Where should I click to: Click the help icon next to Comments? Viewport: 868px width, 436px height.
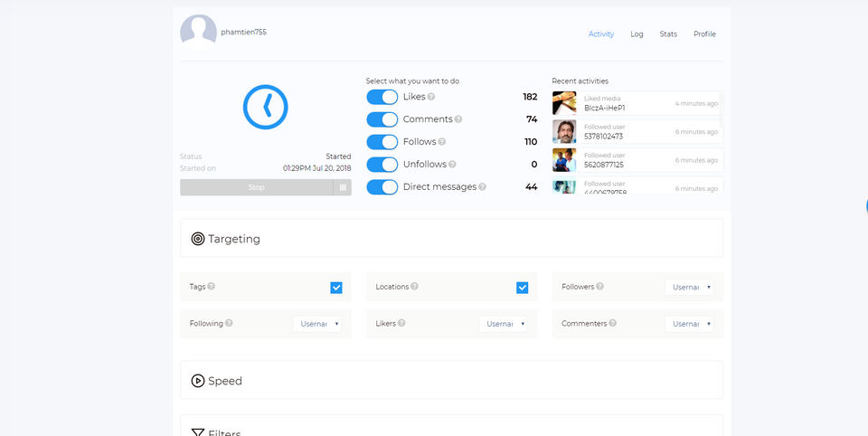pos(458,119)
